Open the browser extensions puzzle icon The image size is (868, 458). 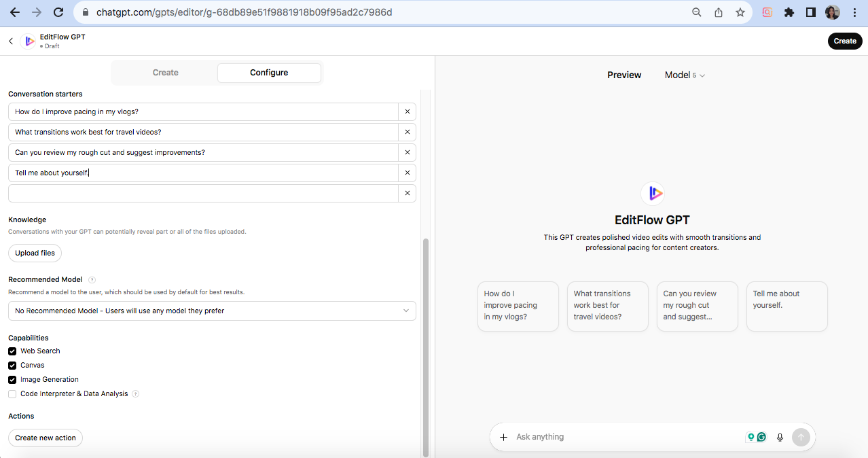coord(789,12)
